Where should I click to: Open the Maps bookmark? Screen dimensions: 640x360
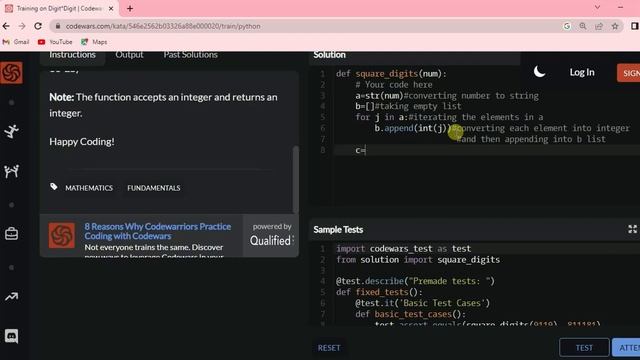(94, 42)
